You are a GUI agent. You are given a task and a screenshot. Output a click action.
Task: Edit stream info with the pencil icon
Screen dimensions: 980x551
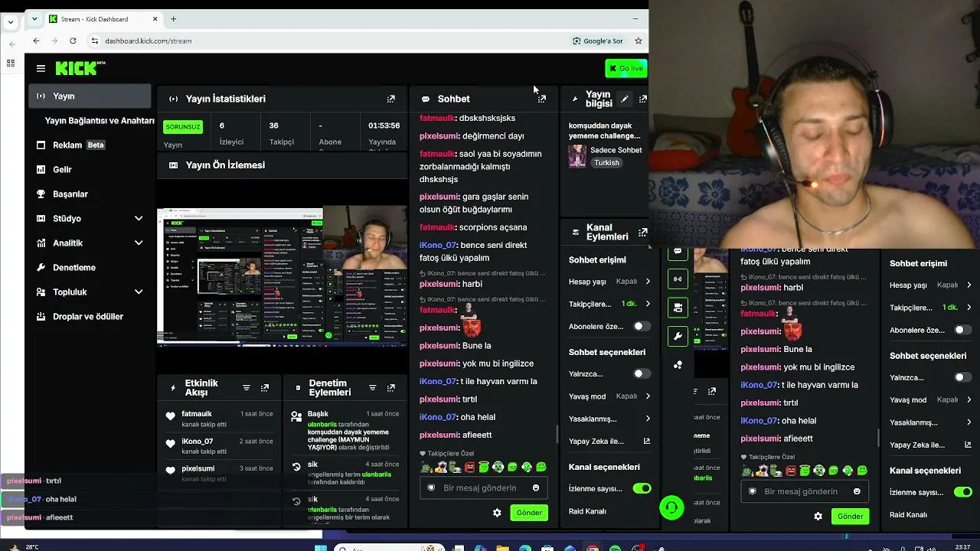[x=625, y=99]
